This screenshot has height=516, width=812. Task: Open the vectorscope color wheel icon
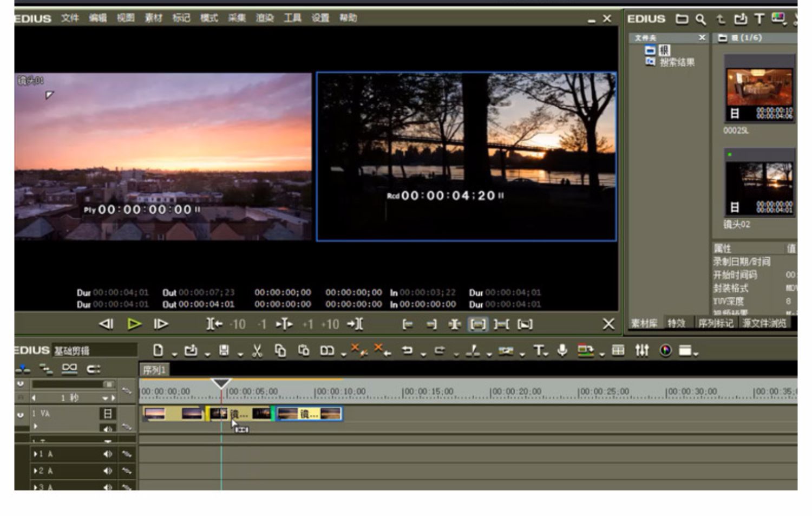coord(665,351)
